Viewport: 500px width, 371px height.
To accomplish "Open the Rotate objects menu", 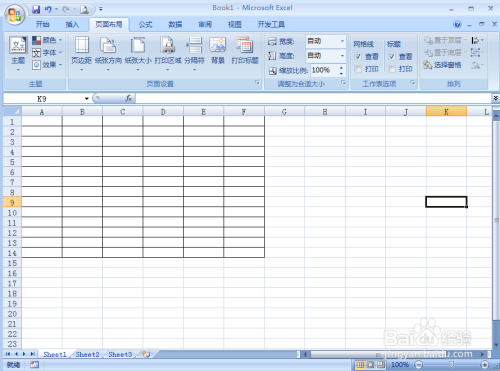I will [477, 65].
